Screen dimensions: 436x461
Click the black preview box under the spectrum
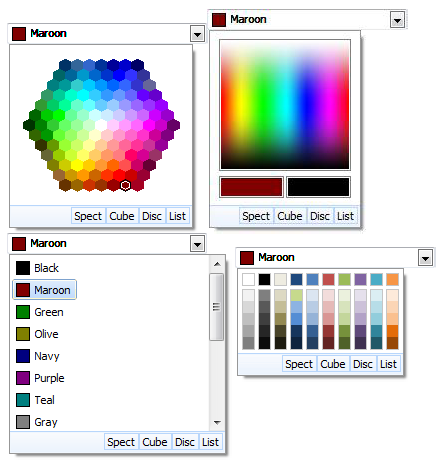coord(318,187)
